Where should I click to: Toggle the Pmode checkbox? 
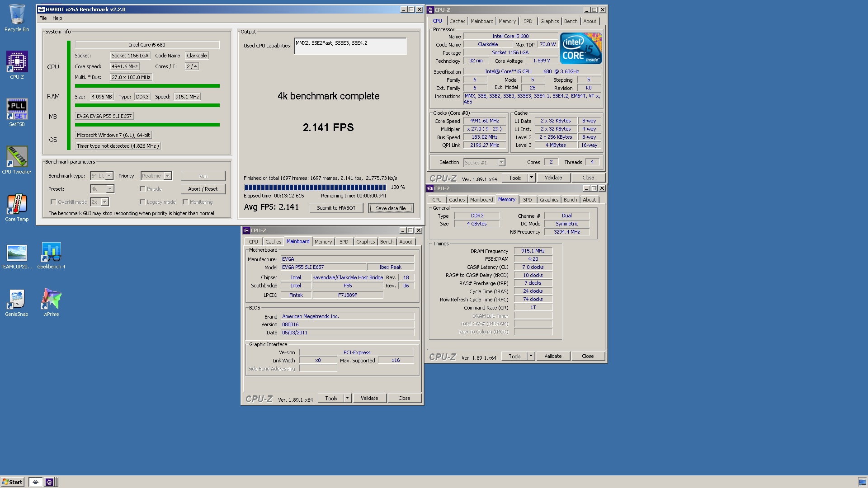tap(142, 189)
